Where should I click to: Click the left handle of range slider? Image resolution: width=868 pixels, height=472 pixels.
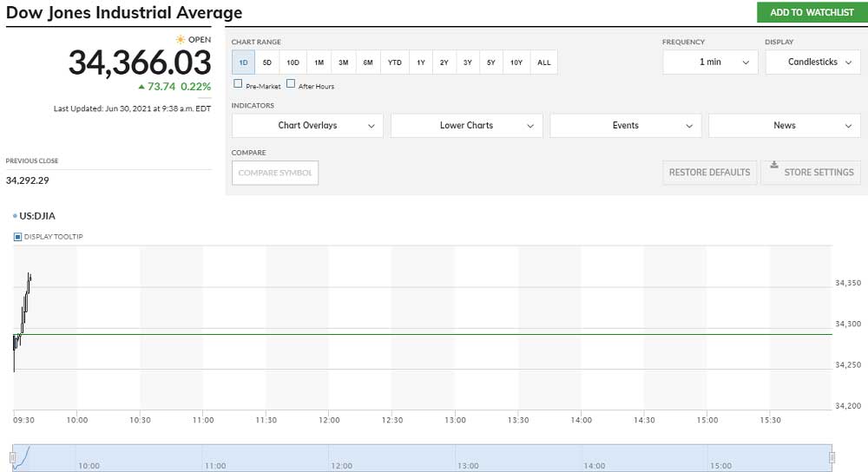[13, 457]
